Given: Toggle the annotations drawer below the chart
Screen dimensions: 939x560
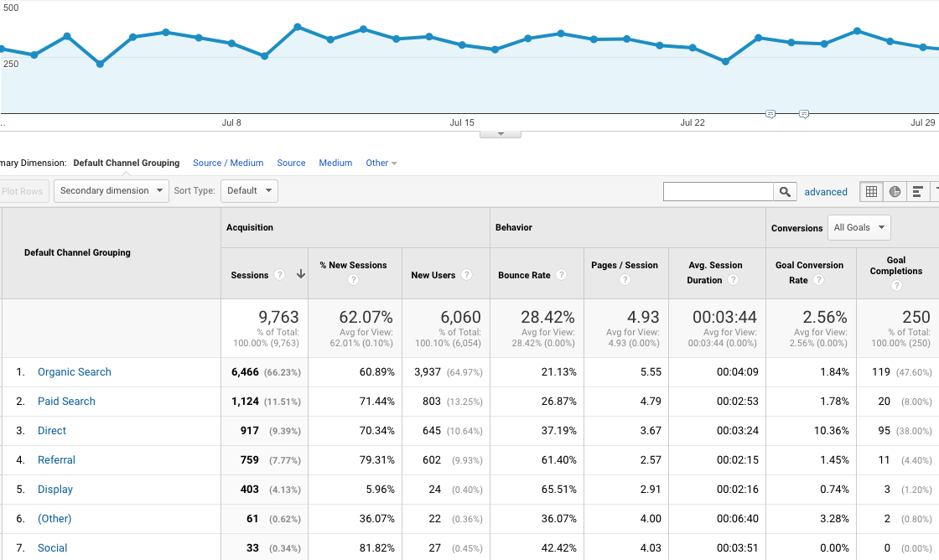Looking at the screenshot, I should [501, 134].
